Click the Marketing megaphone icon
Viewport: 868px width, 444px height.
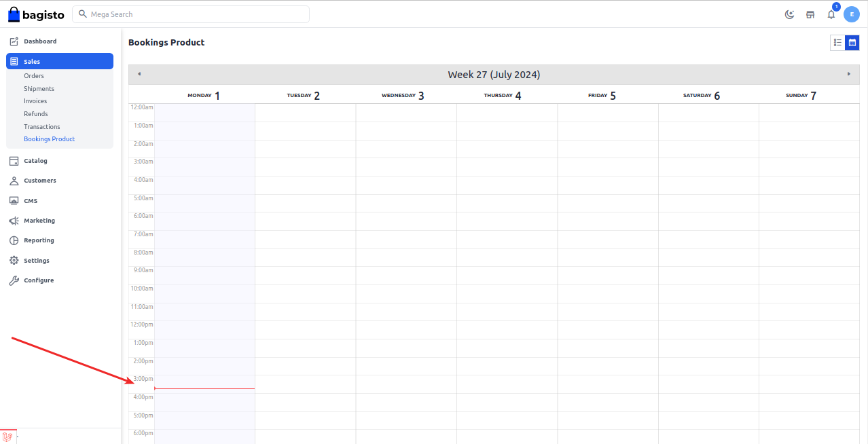click(14, 221)
